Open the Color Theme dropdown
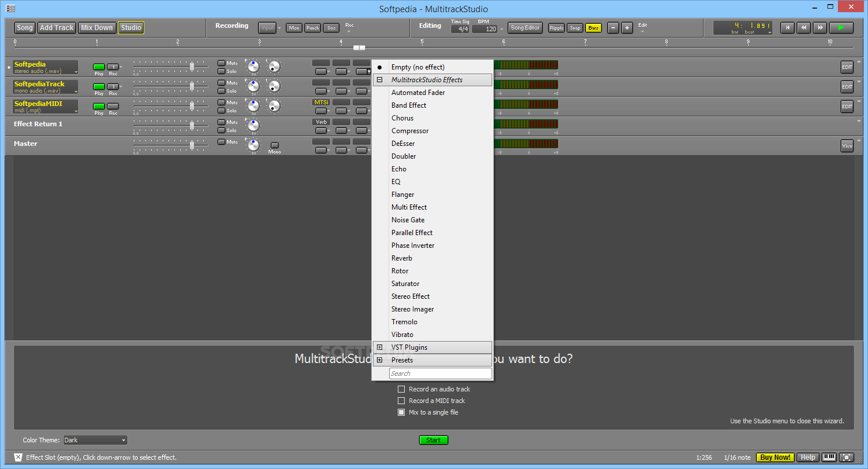This screenshot has height=469, width=868. [95, 440]
